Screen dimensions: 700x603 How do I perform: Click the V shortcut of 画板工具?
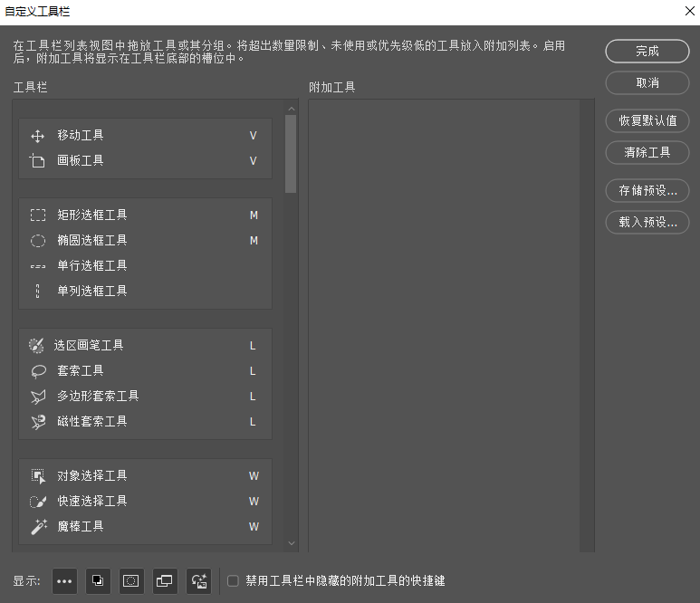point(254,160)
